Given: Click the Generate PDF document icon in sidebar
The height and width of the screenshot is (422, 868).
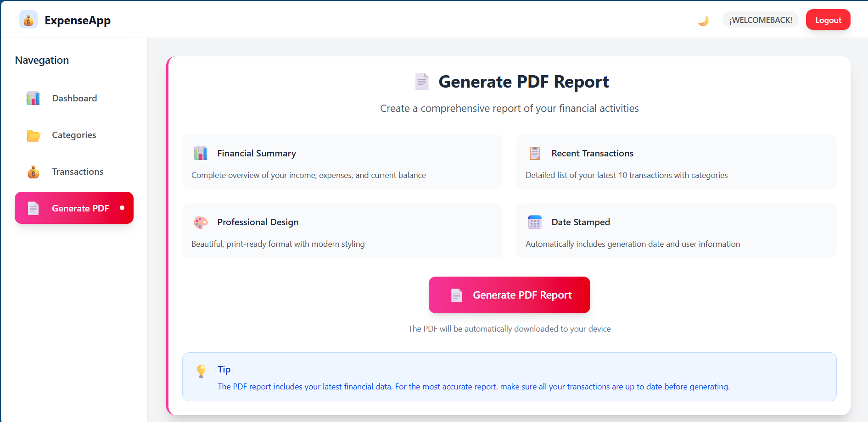Looking at the screenshot, I should 33,208.
